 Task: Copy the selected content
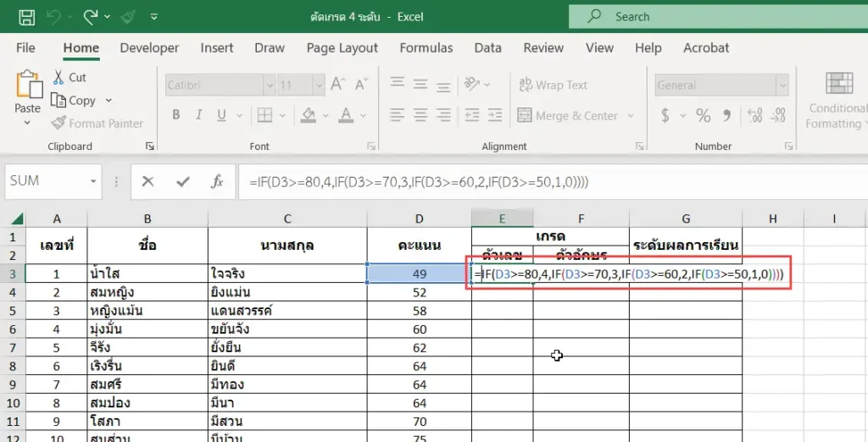(75, 101)
